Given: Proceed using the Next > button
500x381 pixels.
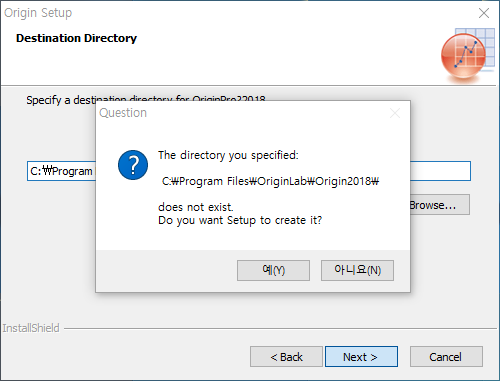Looking at the screenshot, I should (361, 357).
